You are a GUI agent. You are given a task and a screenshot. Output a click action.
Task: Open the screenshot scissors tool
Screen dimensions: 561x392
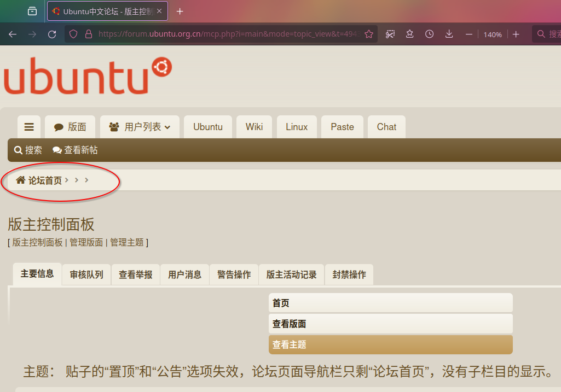tap(390, 34)
